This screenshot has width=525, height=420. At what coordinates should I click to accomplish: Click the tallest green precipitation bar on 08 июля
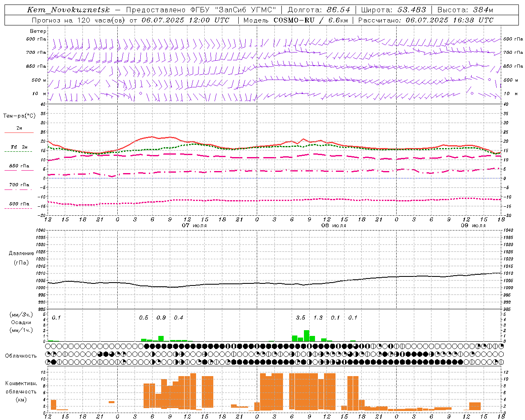click(306, 336)
